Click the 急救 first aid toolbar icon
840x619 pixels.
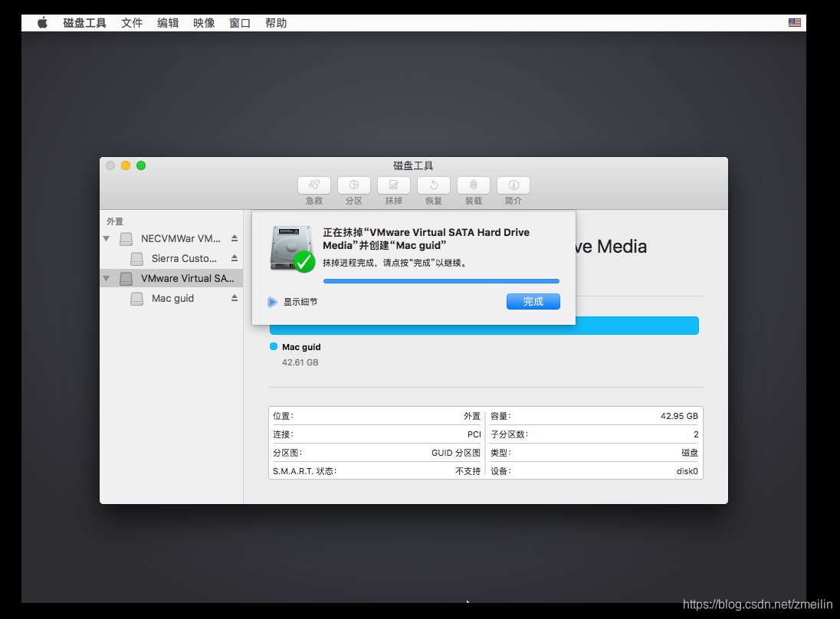[x=314, y=185]
